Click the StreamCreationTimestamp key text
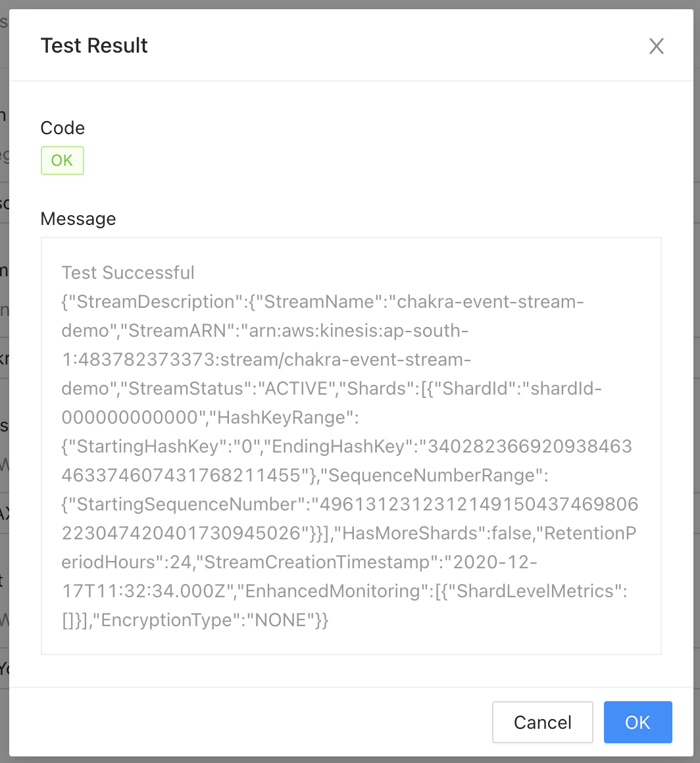 pos(317,562)
